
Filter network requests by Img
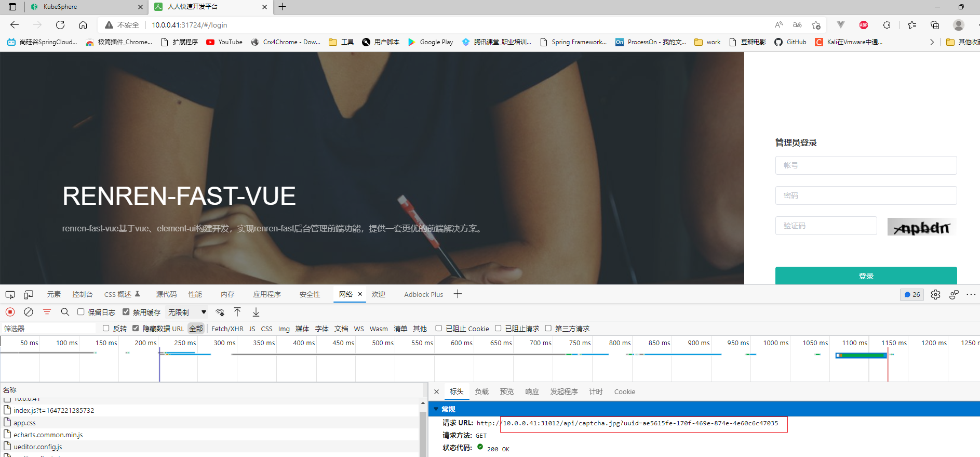click(284, 329)
